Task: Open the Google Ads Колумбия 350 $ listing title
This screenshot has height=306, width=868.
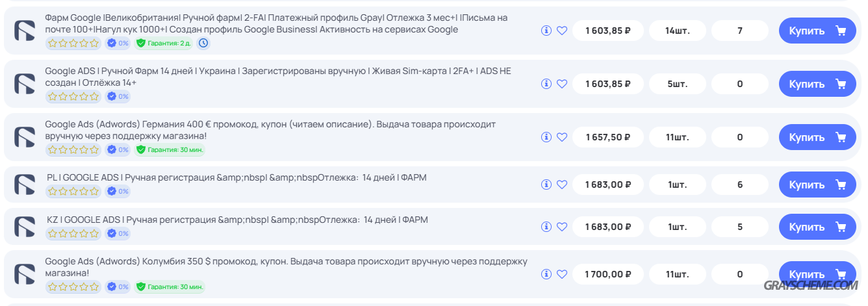Action: coord(286,267)
